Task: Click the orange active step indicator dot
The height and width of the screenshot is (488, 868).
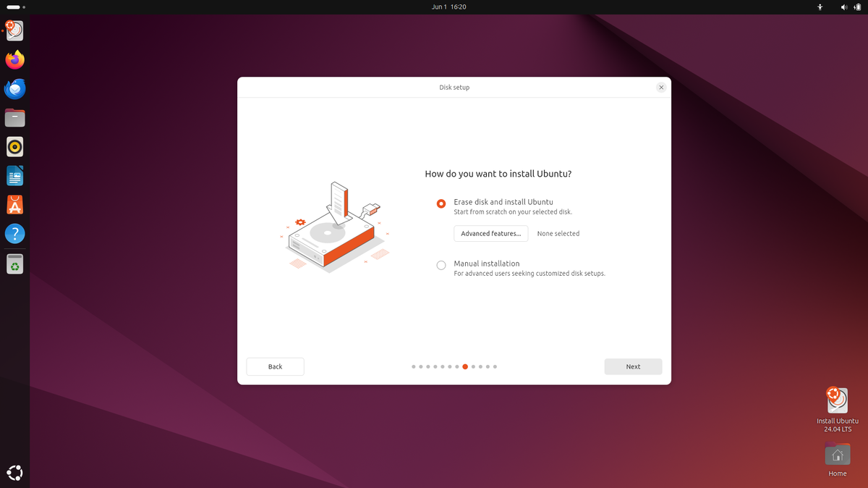Action: 465,366
